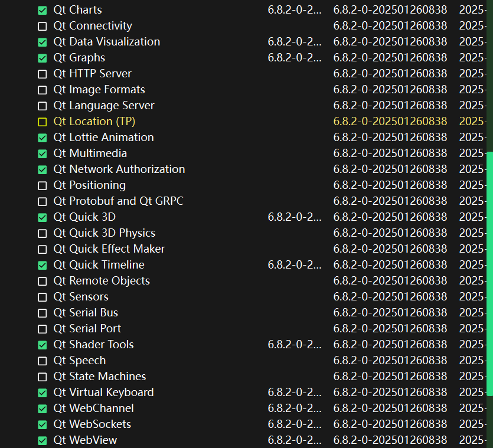Uncheck the Qt Charts checkbox
The image size is (493, 448).
(42, 11)
